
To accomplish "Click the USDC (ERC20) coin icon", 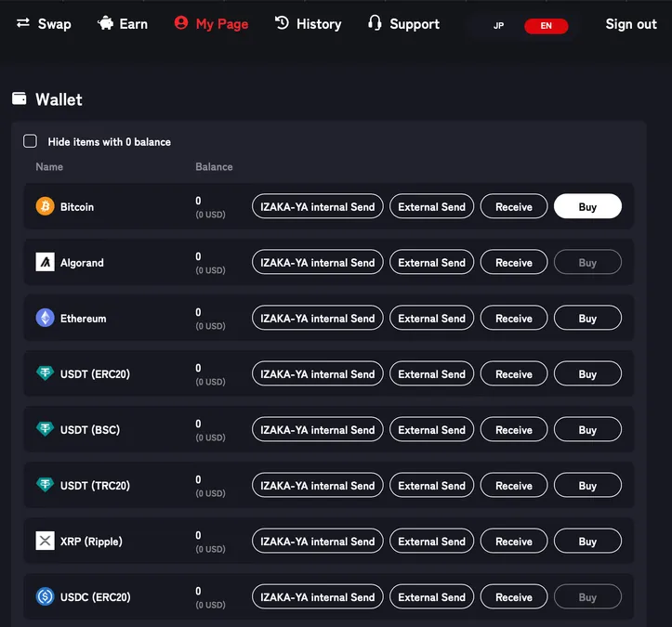I will (45, 596).
